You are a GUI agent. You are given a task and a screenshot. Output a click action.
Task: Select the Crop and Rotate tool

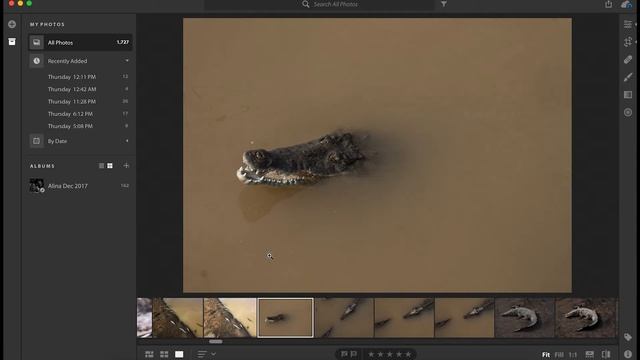[628, 42]
